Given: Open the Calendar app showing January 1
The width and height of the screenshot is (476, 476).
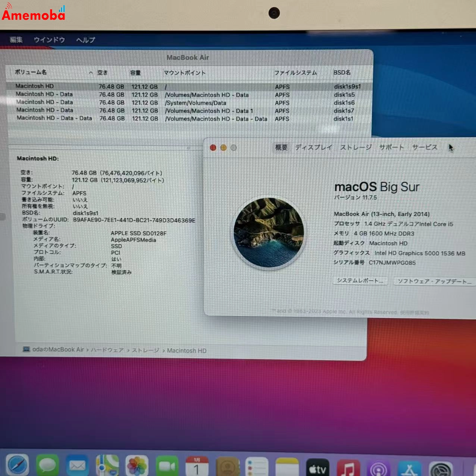Looking at the screenshot, I should [x=196, y=464].
